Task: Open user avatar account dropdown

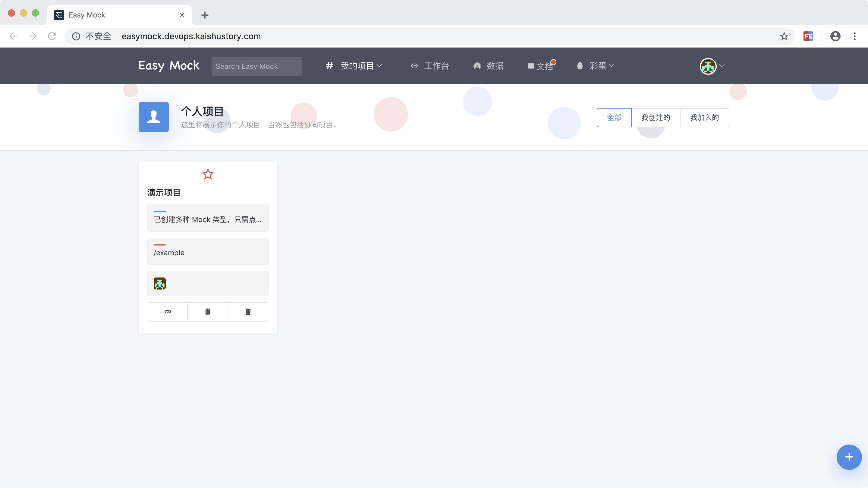Action: pos(712,66)
